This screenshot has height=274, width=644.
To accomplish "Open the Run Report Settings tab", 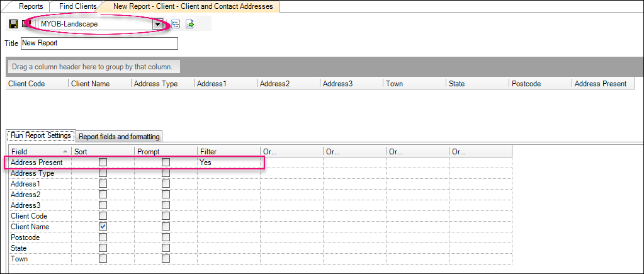I will tap(41, 135).
